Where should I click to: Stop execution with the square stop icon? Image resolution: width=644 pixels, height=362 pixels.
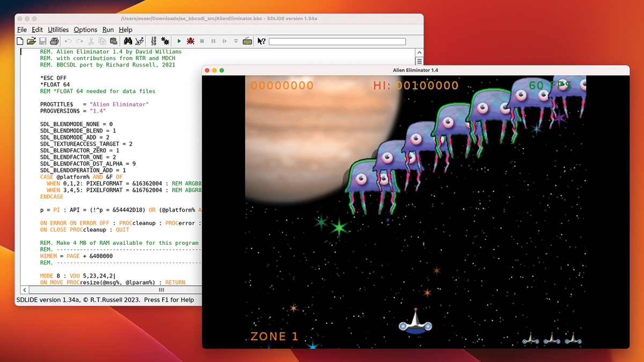202,41
